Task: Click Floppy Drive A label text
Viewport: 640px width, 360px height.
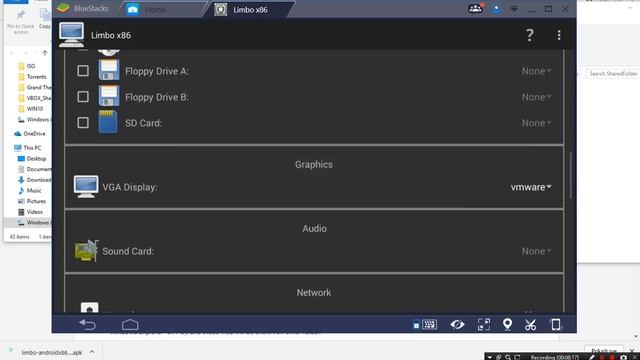Action: (157, 71)
